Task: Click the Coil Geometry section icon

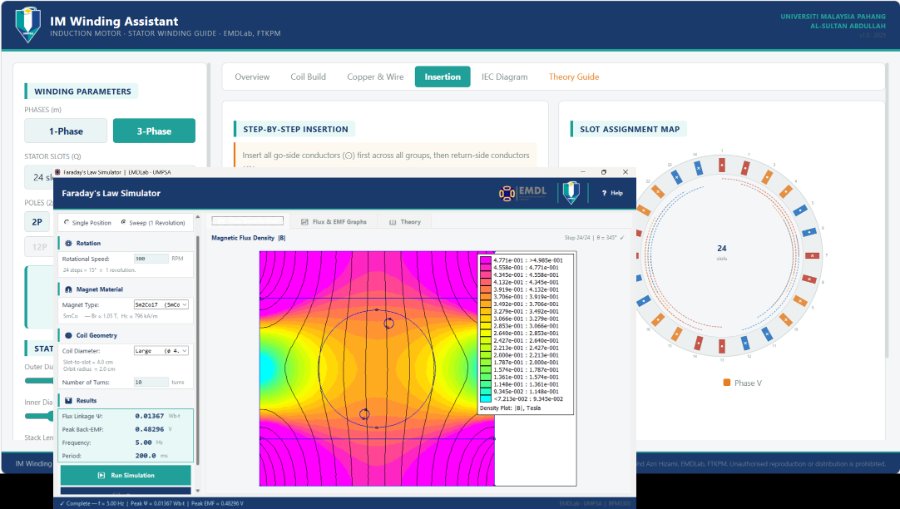Action: coord(69,335)
